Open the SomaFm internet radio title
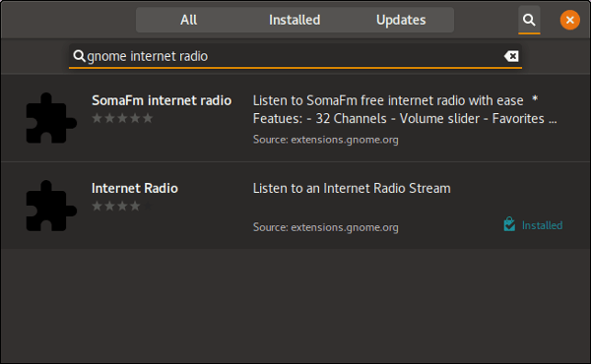This screenshot has width=591, height=364. pyautogui.click(x=162, y=100)
